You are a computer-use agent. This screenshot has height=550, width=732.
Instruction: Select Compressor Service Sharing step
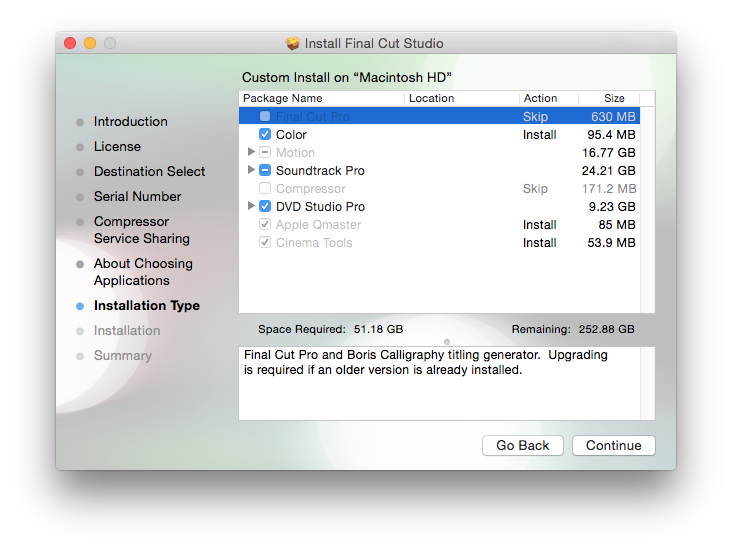point(141,230)
